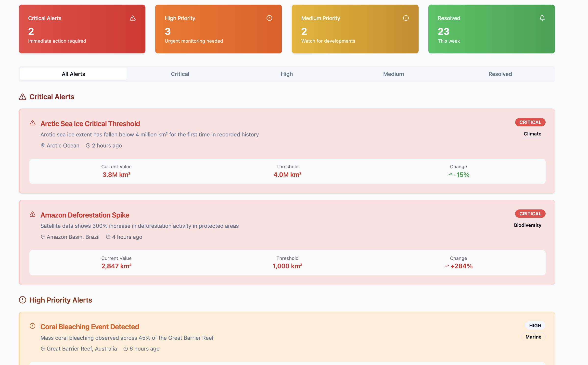This screenshot has height=365, width=588.
Task: Click bell icon in Resolved card
Action: [x=542, y=18]
